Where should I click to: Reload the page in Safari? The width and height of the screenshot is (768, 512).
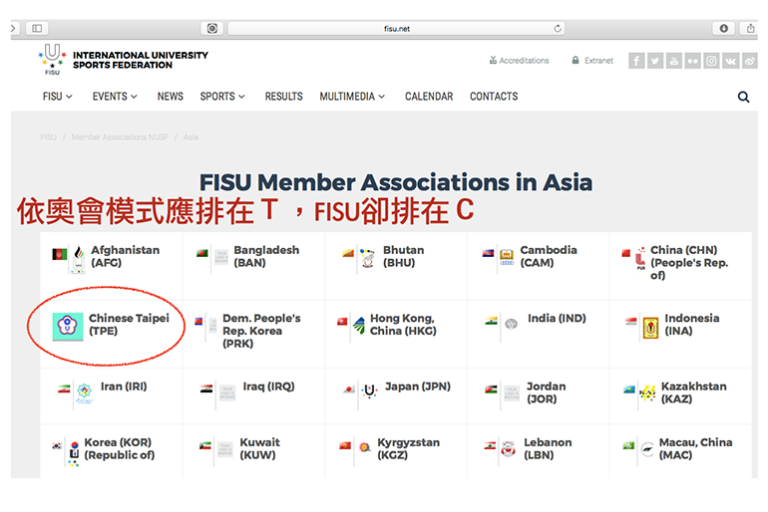click(x=557, y=28)
